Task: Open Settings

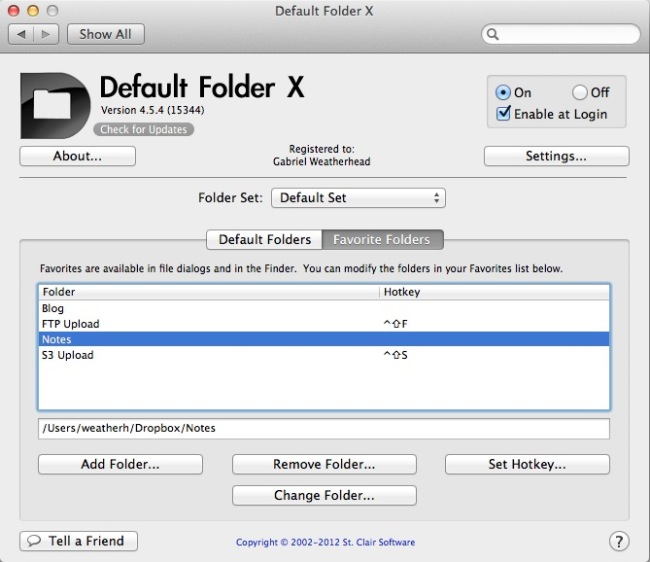Action: pos(556,156)
